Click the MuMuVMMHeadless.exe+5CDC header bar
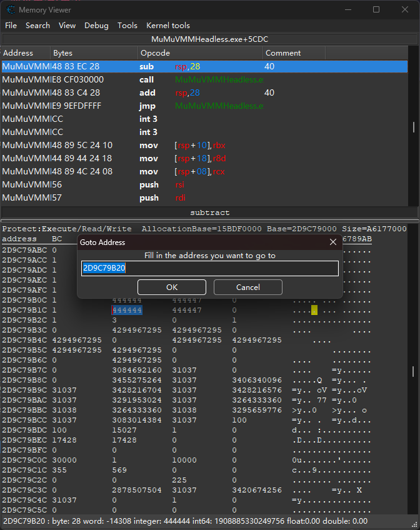420x530 pixels. [209, 39]
